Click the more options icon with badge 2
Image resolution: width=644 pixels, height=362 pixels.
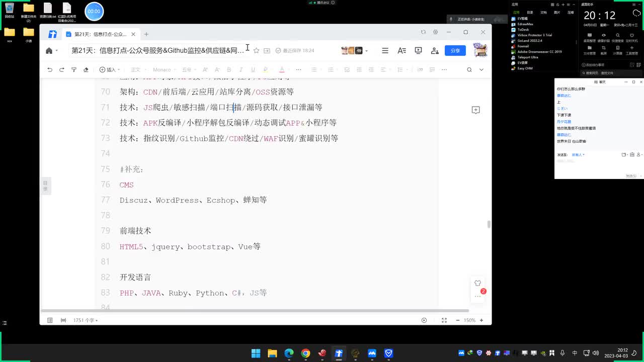tap(478, 296)
